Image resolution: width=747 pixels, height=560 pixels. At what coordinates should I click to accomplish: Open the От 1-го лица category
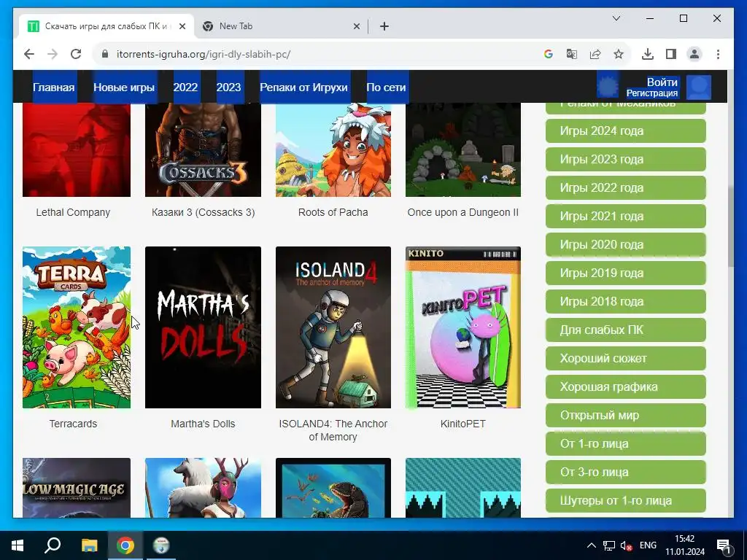pos(625,444)
